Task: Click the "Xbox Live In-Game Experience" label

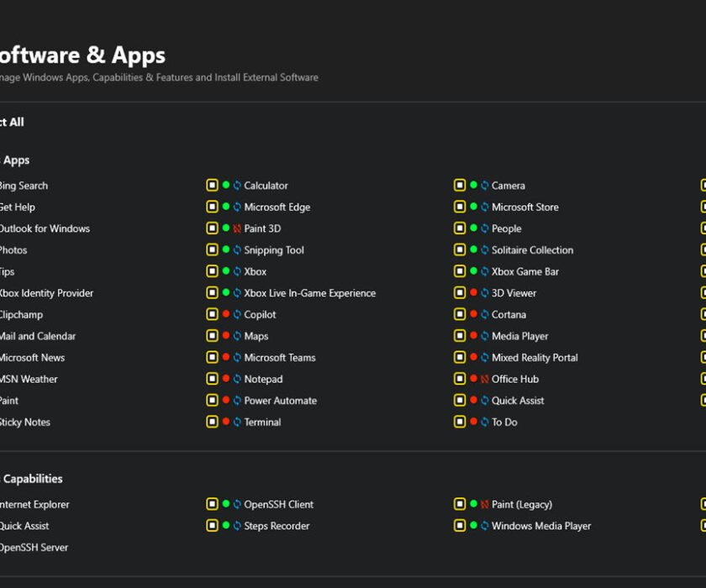Action: [x=310, y=293]
